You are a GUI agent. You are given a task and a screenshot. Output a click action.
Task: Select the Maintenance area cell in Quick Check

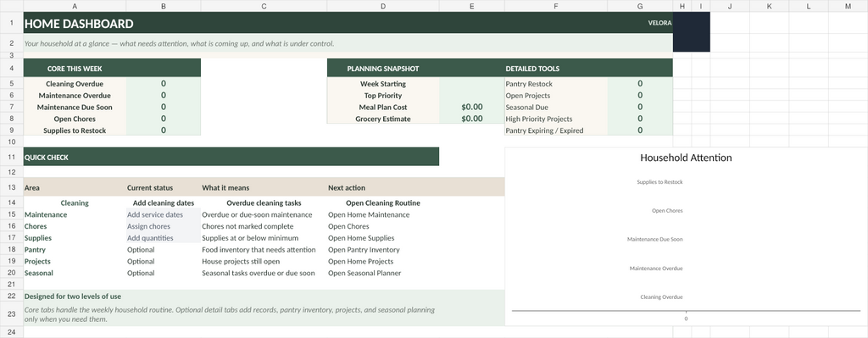click(75, 214)
